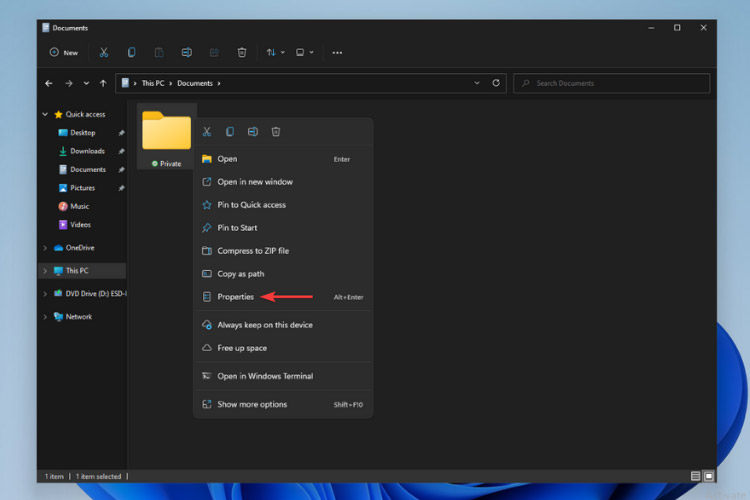Image resolution: width=750 pixels, height=500 pixels.
Task: Click the New button
Action: (x=64, y=52)
